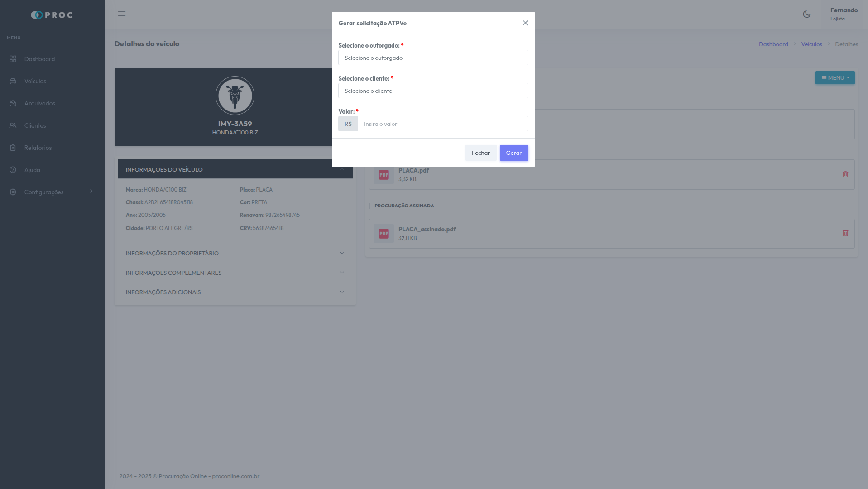Open the Selecione o cliente dropdown
This screenshot has height=489, width=868.
(x=433, y=91)
